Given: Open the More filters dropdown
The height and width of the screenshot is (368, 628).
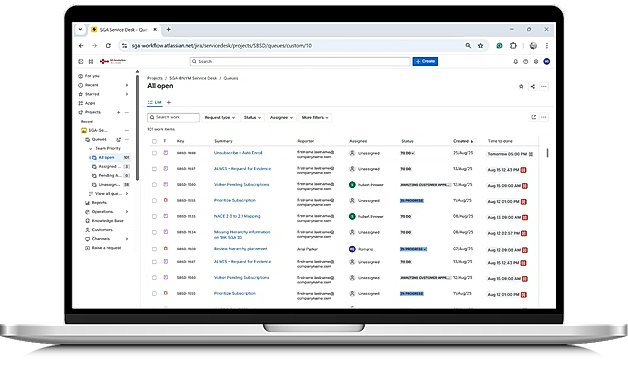Looking at the screenshot, I should 315,117.
